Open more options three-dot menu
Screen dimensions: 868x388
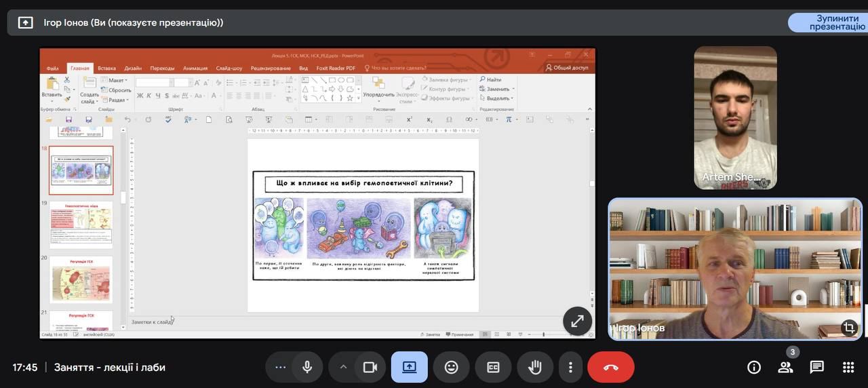point(571,367)
